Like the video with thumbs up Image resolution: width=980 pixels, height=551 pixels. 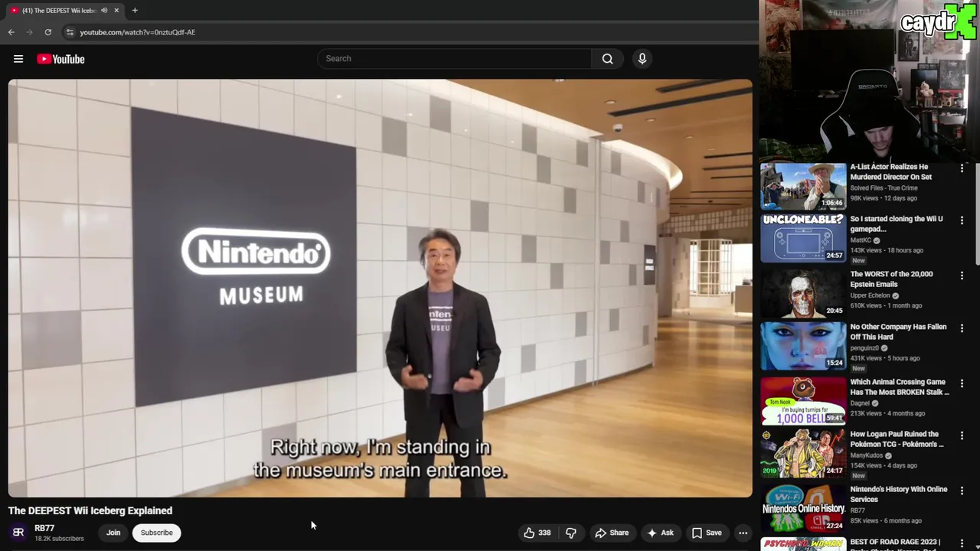coord(537,533)
